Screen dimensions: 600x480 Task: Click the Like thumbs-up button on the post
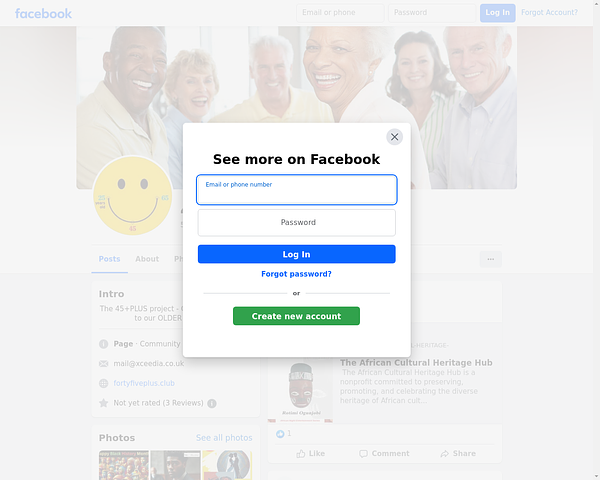coord(310,454)
